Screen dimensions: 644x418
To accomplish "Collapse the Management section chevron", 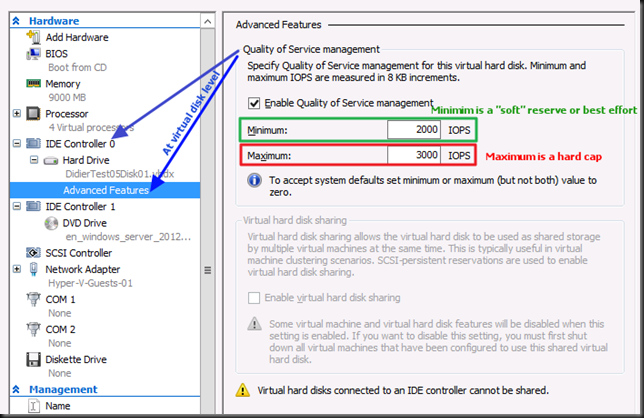I will point(16,389).
